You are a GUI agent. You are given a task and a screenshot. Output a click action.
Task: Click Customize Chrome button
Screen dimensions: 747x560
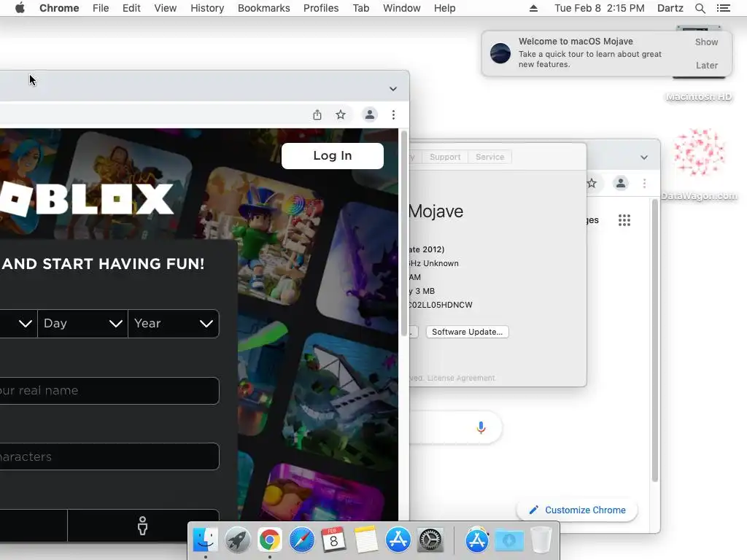(577, 510)
